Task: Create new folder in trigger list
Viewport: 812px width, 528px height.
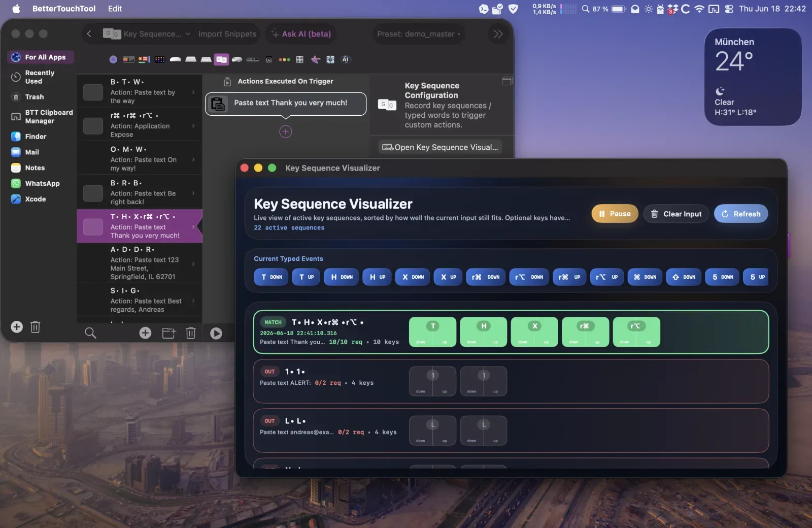Action: pos(168,333)
